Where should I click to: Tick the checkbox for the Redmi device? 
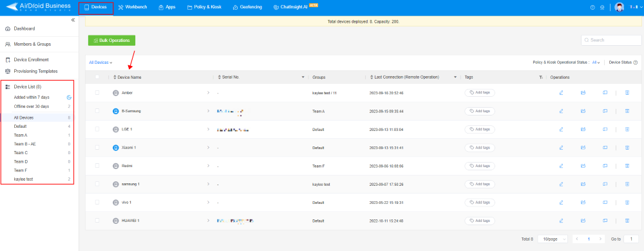point(97,165)
